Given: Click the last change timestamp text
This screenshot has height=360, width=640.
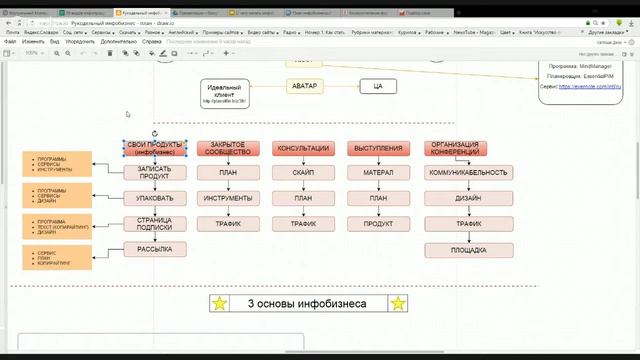Looking at the screenshot, I should [x=209, y=42].
